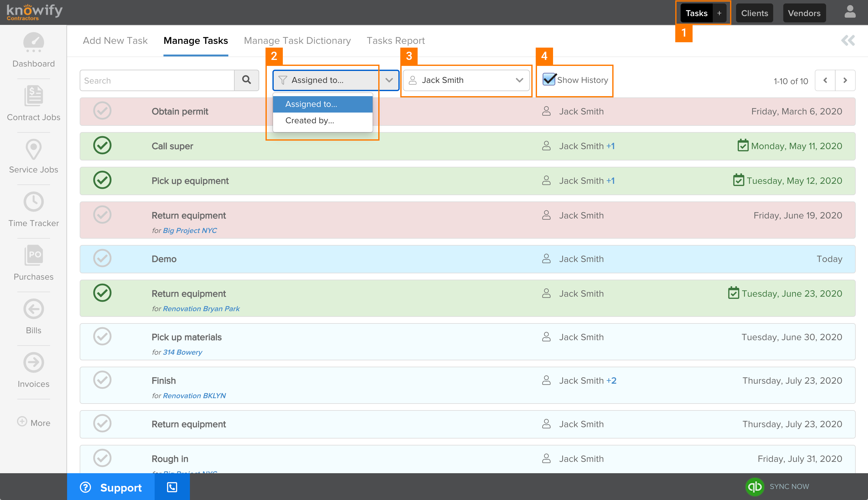Expand the More sidebar option

coord(34,422)
